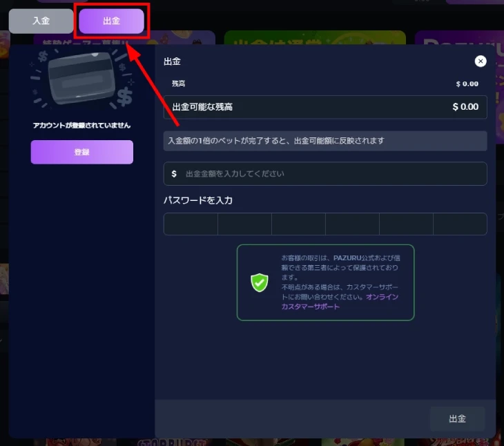Close the 出金 dialog with the X icon
This screenshot has height=446, width=504.
tap(481, 61)
